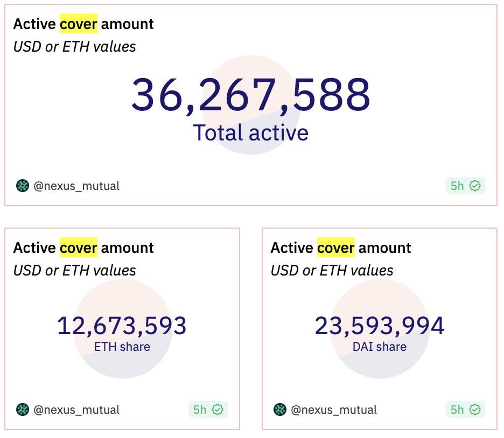Click the 5h refresh label in ETH share card

click(x=200, y=409)
